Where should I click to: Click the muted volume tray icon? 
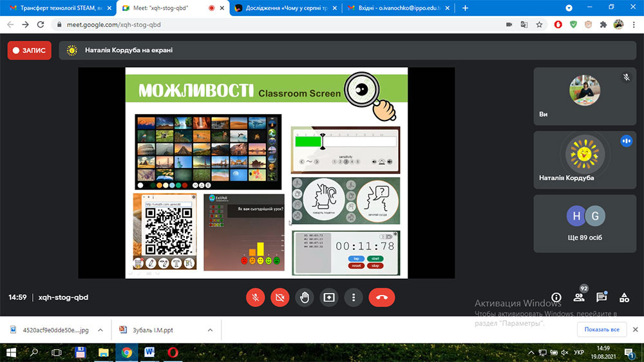(x=565, y=352)
